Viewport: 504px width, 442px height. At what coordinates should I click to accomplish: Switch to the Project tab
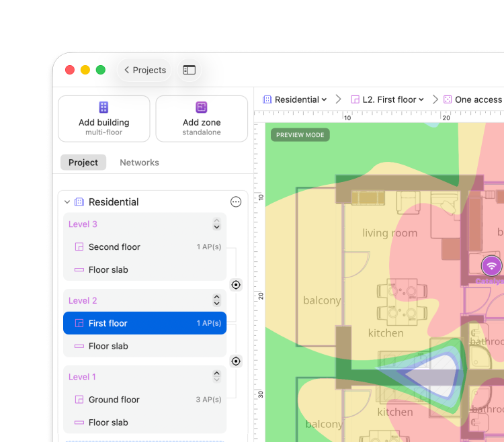click(x=83, y=163)
